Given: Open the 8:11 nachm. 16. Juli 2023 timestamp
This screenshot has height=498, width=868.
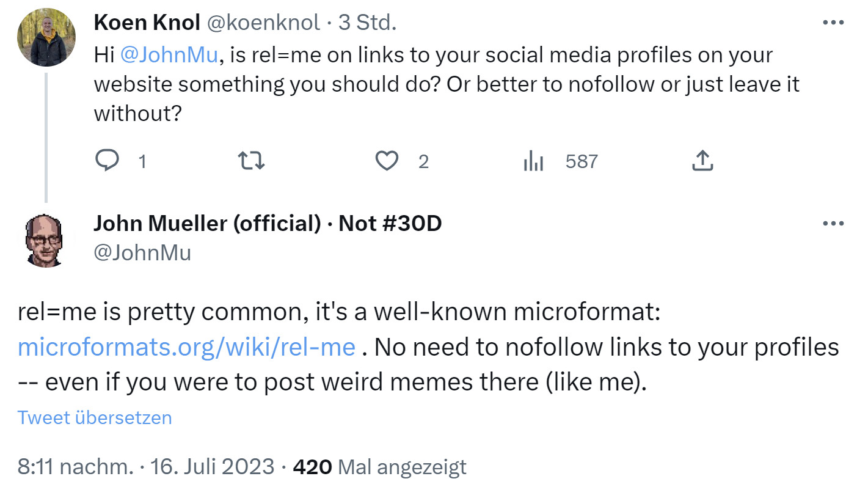Looking at the screenshot, I should [146, 467].
